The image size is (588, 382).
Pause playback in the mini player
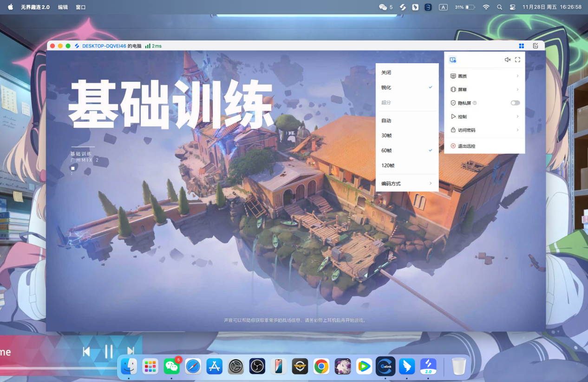point(108,352)
